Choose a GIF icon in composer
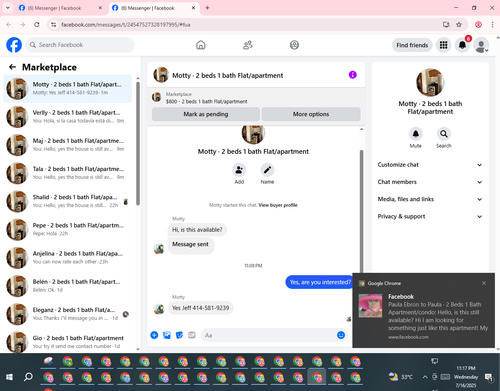 (x=192, y=335)
